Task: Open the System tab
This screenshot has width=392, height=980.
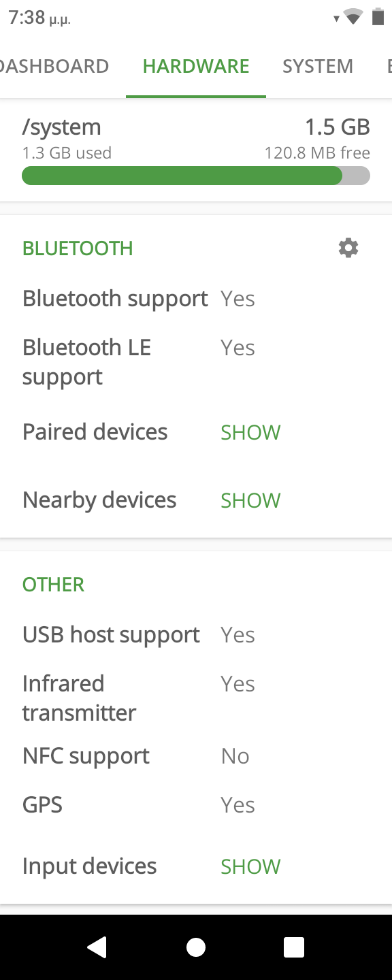Action: tap(318, 66)
